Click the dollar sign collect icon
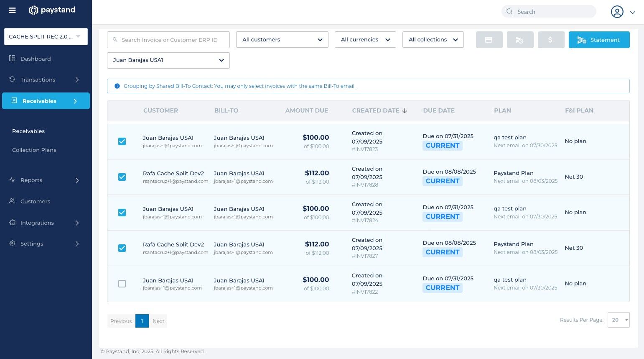 [x=551, y=40]
